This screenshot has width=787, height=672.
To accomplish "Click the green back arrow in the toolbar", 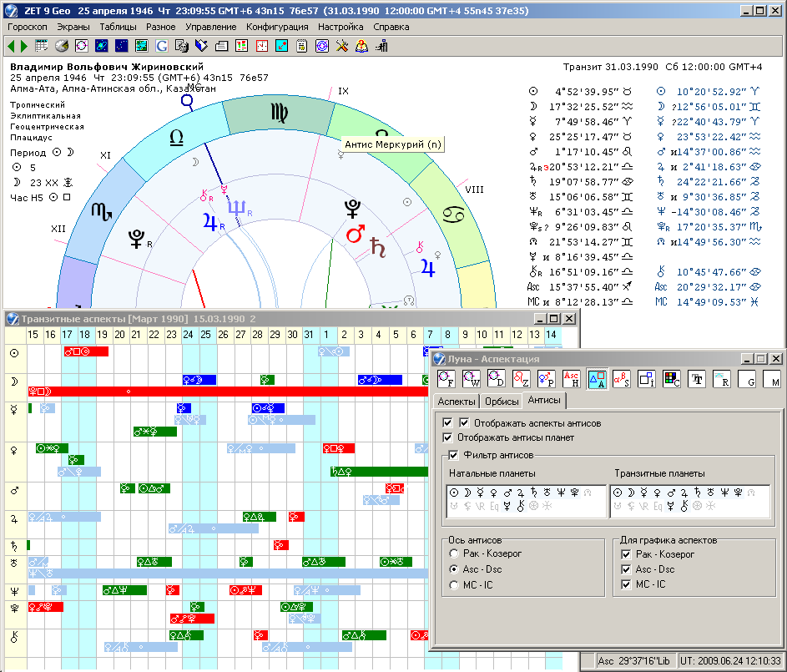I will coord(11,46).
